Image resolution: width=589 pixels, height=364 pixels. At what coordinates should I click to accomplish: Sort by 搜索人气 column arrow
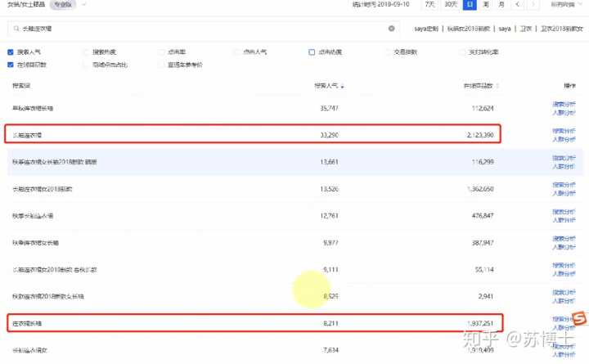343,86
